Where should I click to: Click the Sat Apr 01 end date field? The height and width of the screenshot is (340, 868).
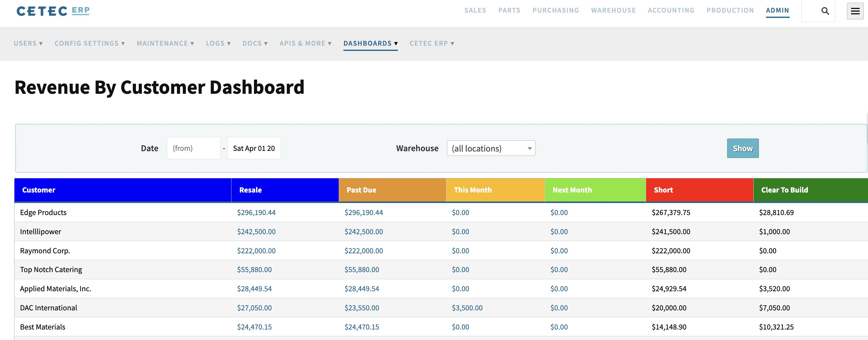point(254,148)
